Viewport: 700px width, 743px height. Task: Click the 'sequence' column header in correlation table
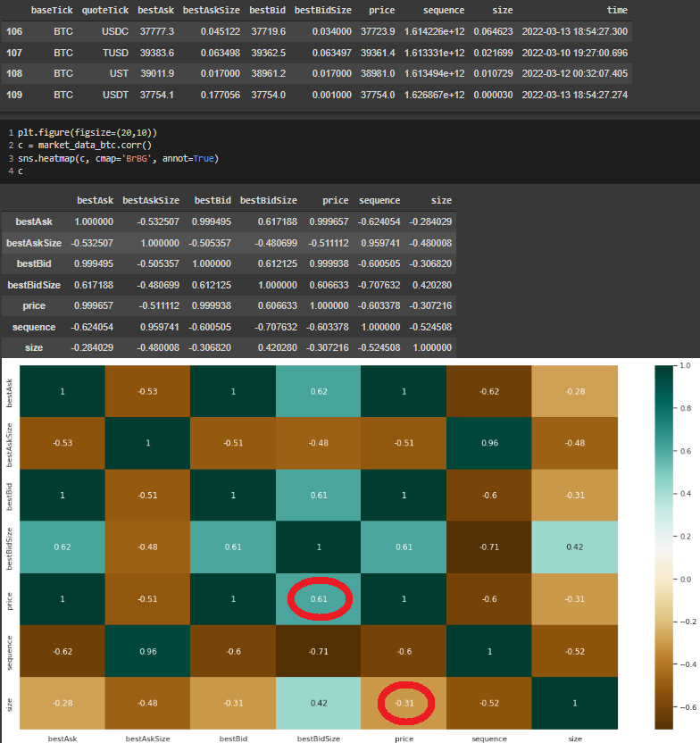pyautogui.click(x=379, y=200)
